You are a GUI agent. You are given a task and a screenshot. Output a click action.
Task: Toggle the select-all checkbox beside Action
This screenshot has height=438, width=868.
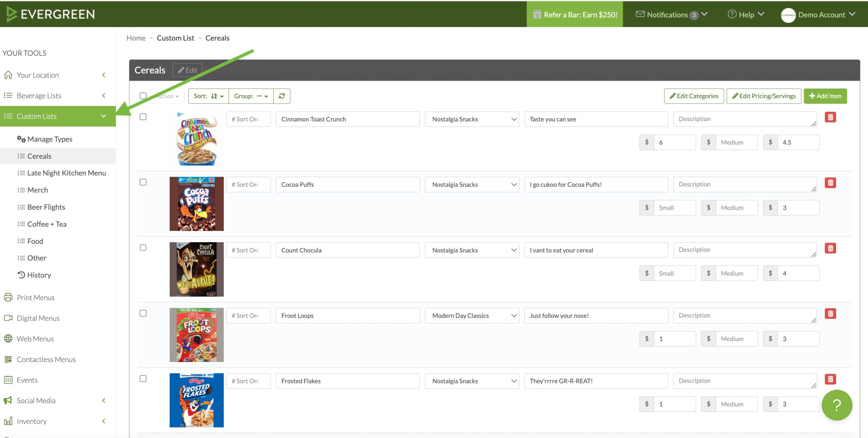pyautogui.click(x=143, y=96)
